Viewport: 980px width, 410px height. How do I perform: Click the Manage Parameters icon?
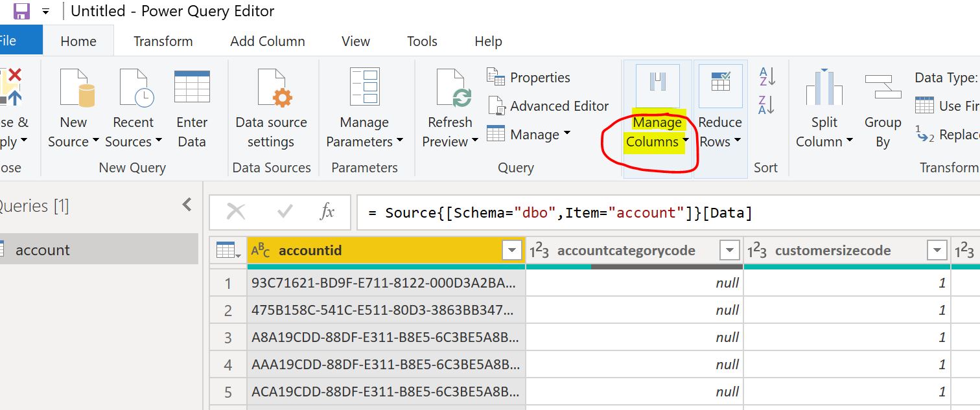(364, 86)
